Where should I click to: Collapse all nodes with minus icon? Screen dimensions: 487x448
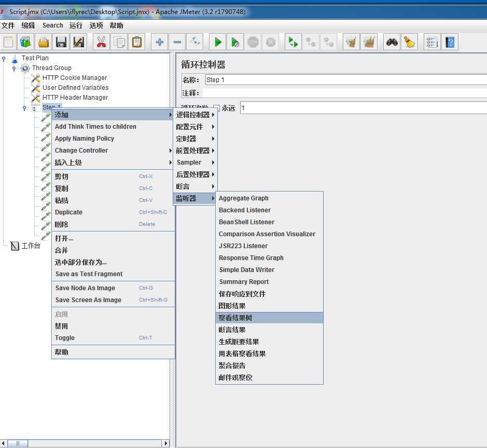point(177,42)
